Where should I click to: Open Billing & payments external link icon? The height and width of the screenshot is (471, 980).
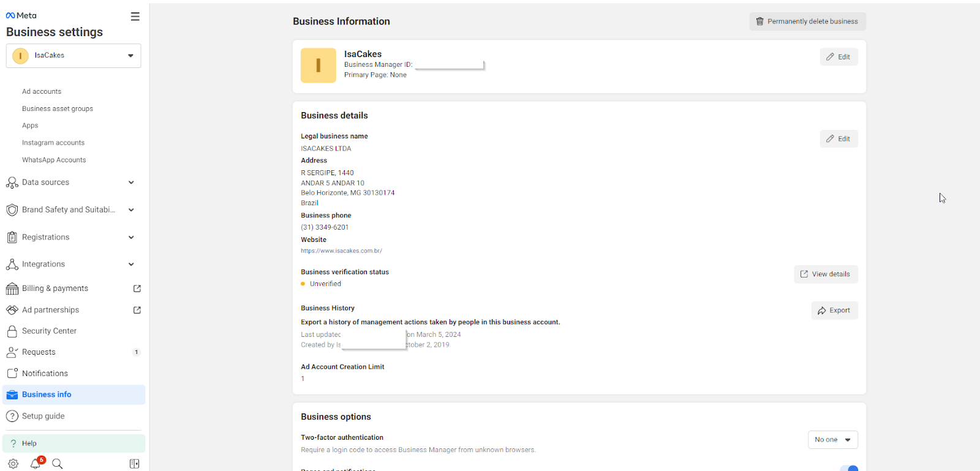[137, 288]
